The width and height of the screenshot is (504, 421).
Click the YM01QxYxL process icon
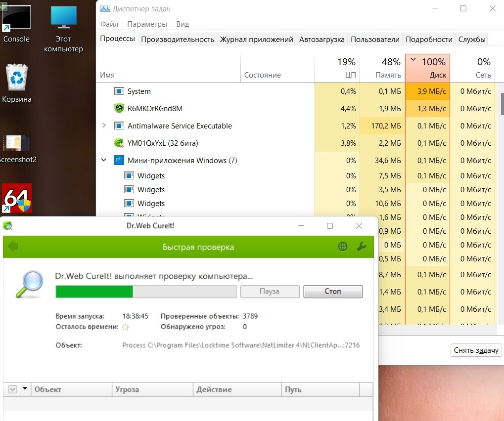coord(119,143)
